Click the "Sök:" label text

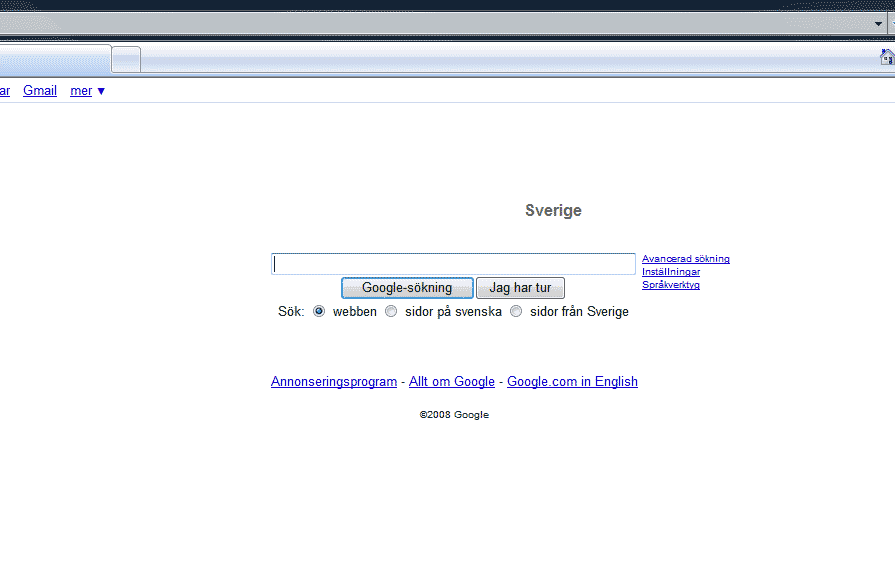click(x=291, y=312)
